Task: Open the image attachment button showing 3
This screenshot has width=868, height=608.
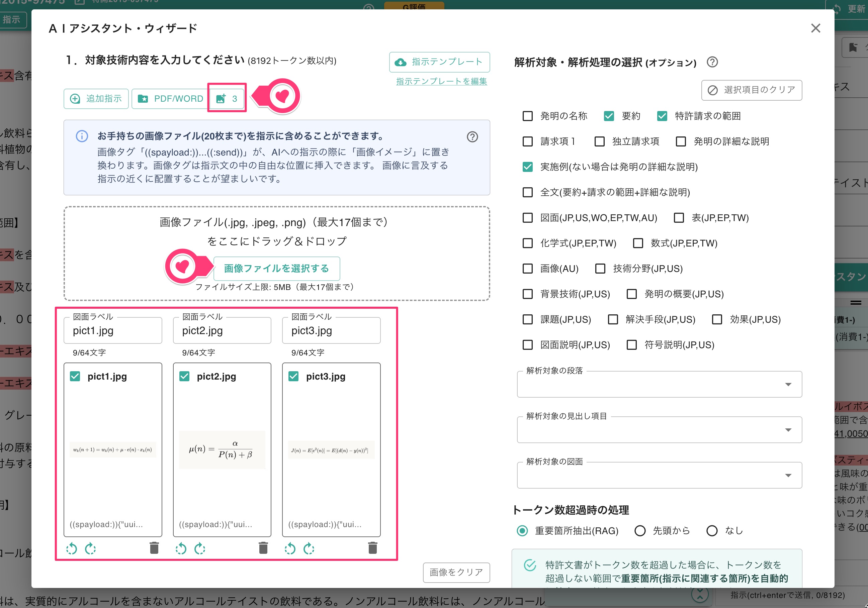Action: [227, 99]
